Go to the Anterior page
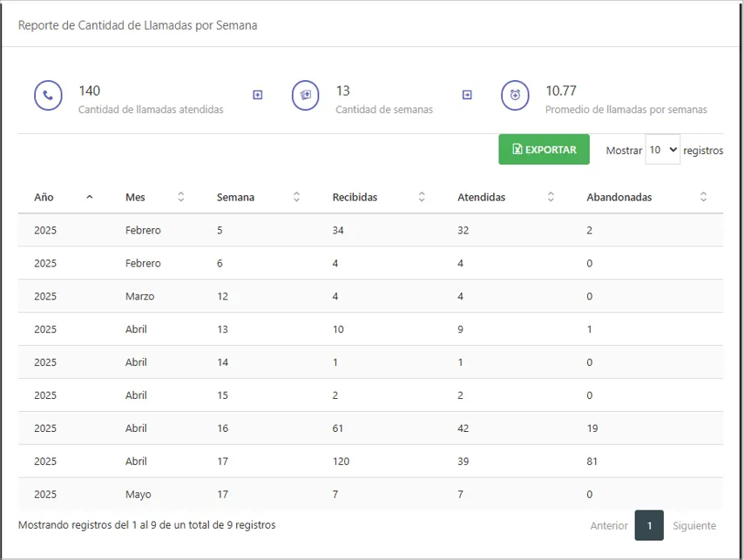The height and width of the screenshot is (560, 744). point(608,525)
